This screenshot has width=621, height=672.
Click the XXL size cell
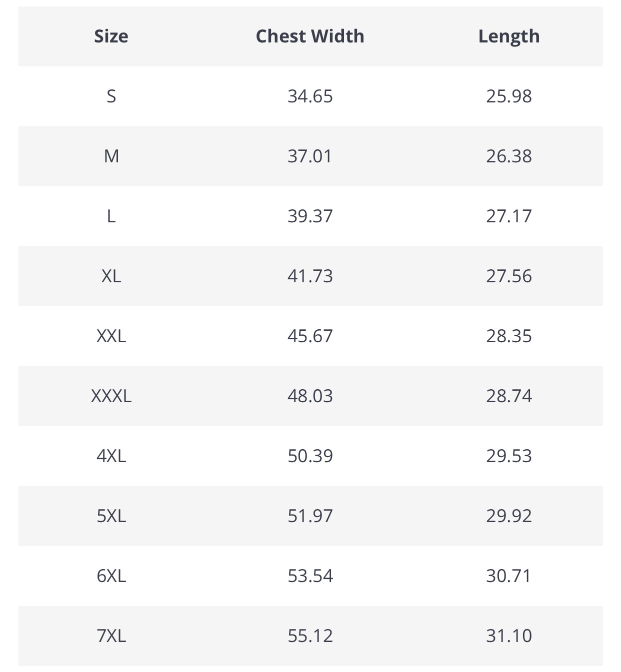pyautogui.click(x=111, y=336)
